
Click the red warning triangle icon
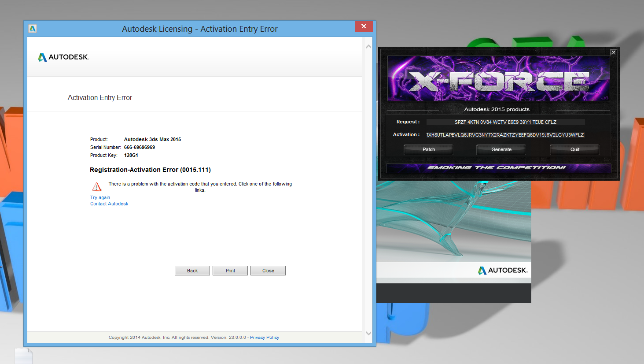(97, 186)
